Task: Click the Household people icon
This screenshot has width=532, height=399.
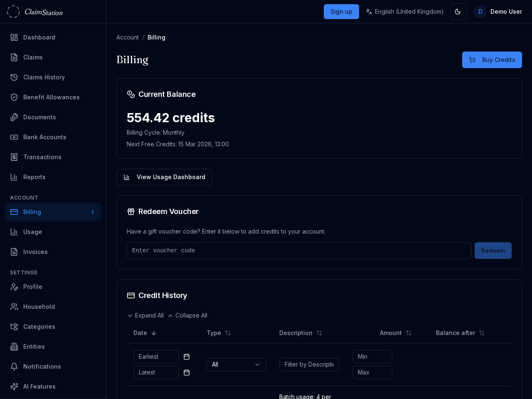Action: (14, 307)
